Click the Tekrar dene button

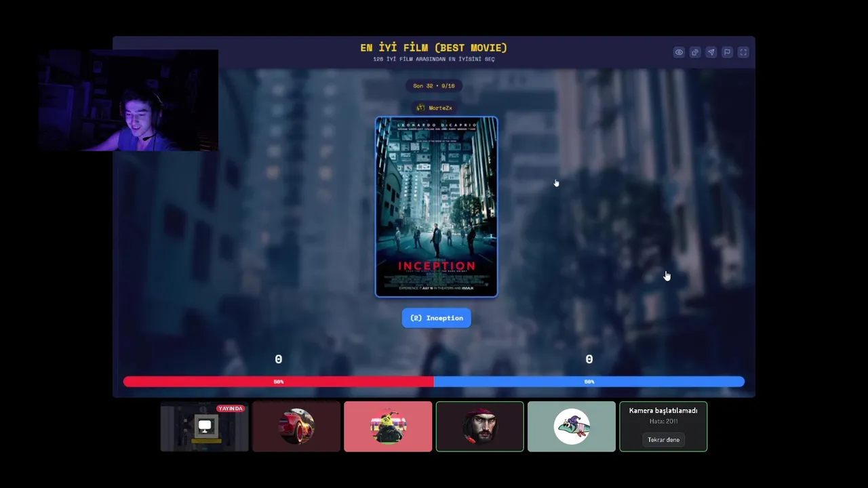click(663, 440)
